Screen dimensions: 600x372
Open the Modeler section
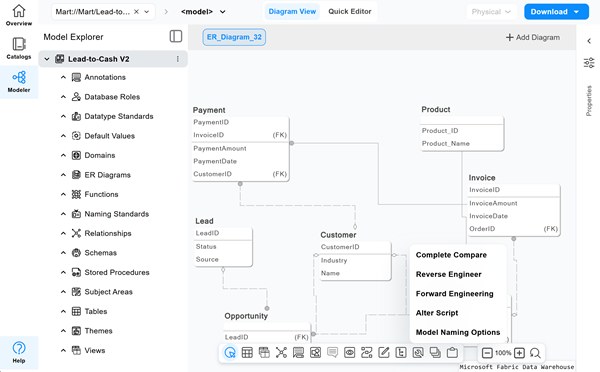[x=19, y=82]
